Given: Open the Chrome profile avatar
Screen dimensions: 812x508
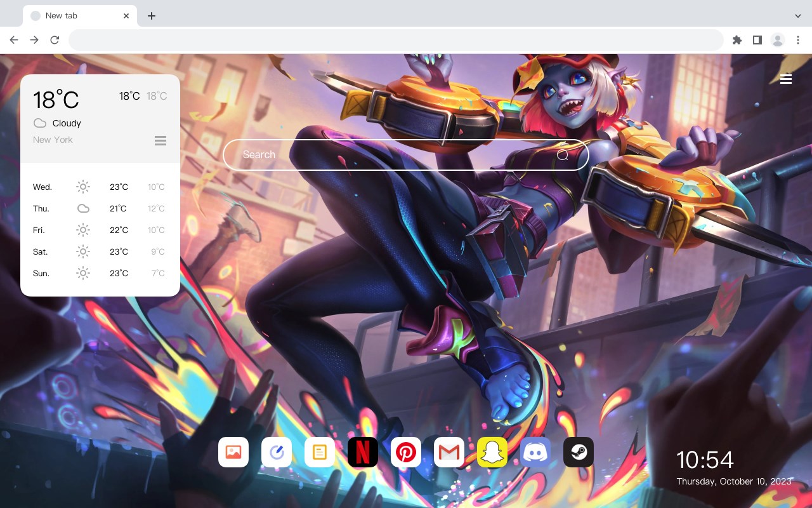Looking at the screenshot, I should tap(778, 40).
